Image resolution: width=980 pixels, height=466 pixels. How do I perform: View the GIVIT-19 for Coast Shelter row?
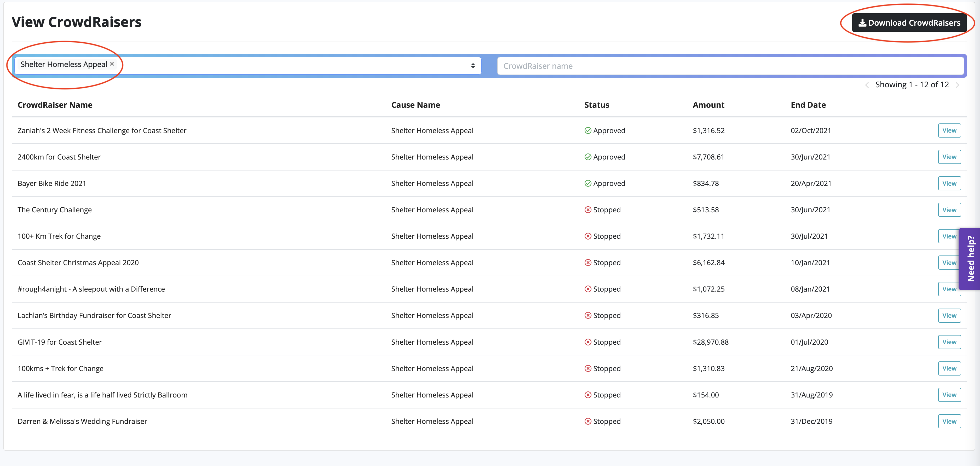click(949, 342)
